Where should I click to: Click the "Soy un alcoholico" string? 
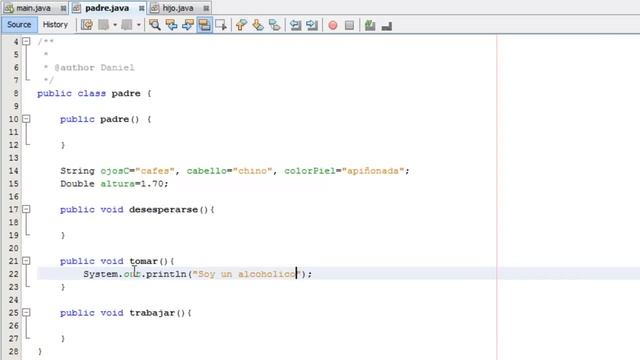247,274
